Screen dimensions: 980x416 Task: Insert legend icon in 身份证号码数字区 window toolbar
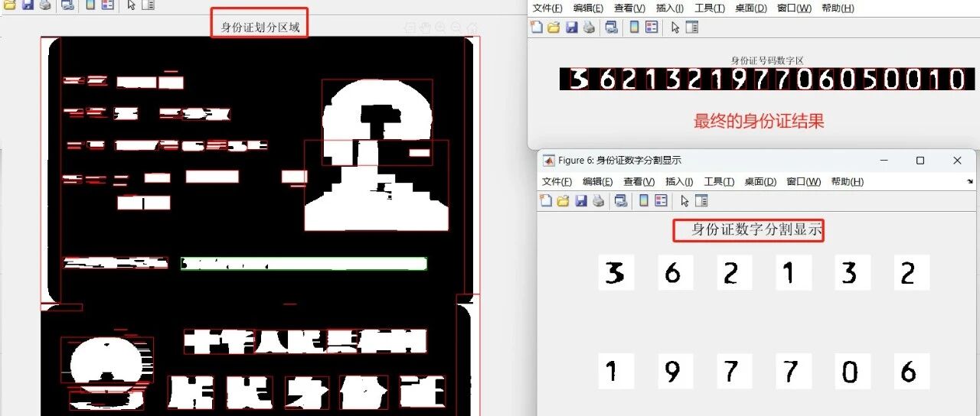(651, 28)
